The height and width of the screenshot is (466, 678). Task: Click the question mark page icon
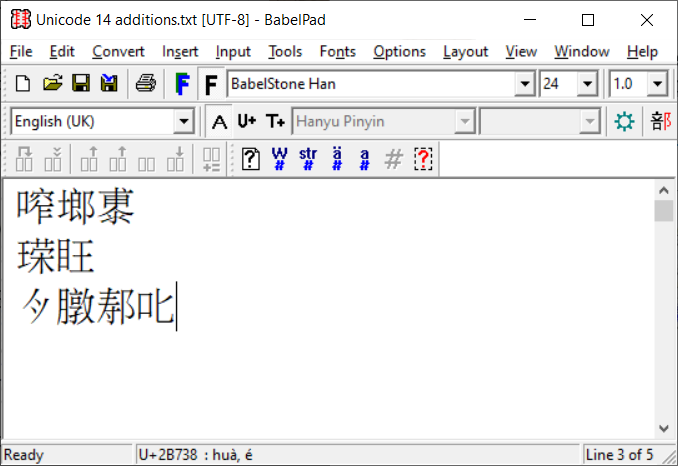(x=251, y=159)
